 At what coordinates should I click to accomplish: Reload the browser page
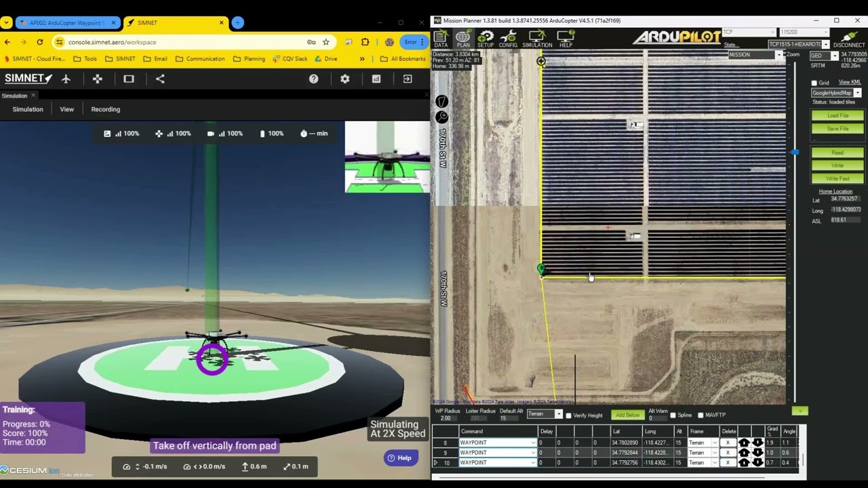(x=40, y=42)
